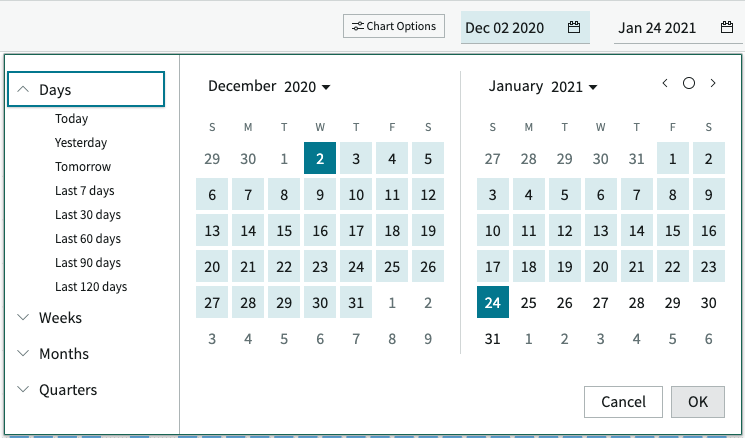The height and width of the screenshot is (438, 745).
Task: Pick January 13 in the right calendar
Action: pos(601,230)
